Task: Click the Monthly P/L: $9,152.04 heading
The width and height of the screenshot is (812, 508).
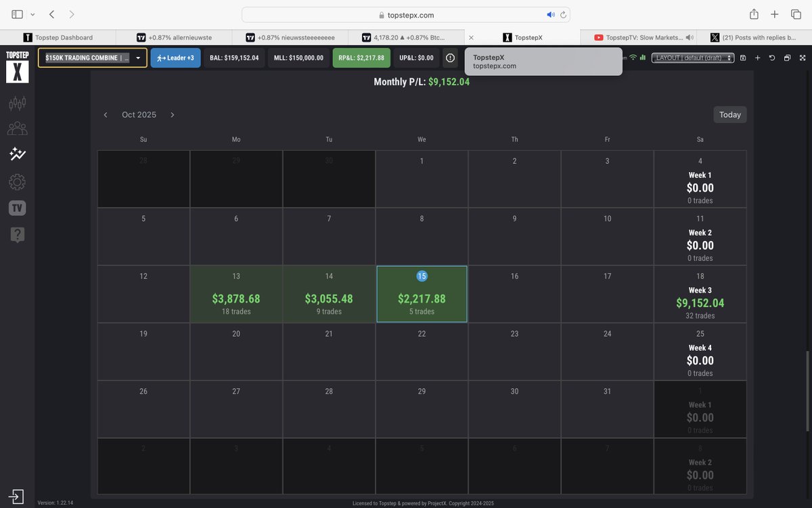Action: point(422,82)
